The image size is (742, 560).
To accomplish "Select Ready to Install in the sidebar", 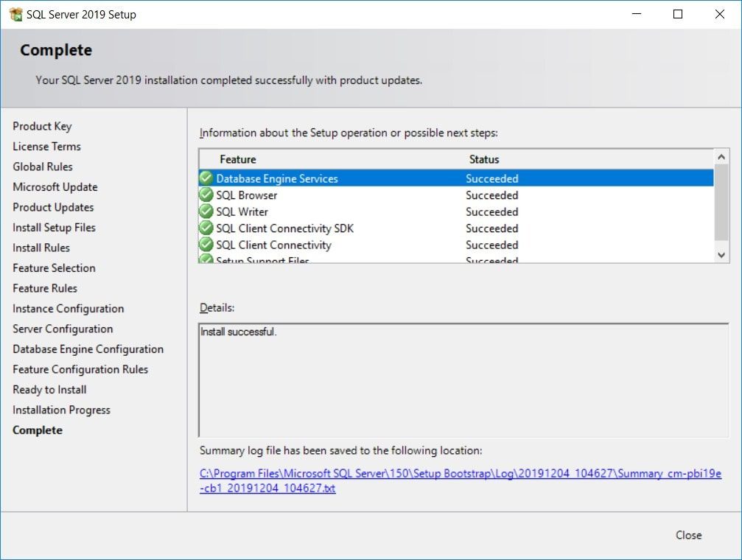I will pos(49,389).
